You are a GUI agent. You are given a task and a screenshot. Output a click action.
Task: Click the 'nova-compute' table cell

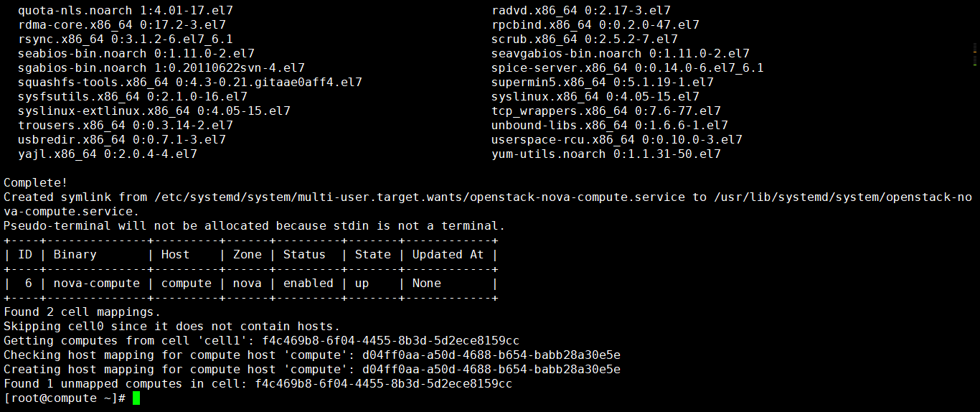click(97, 284)
